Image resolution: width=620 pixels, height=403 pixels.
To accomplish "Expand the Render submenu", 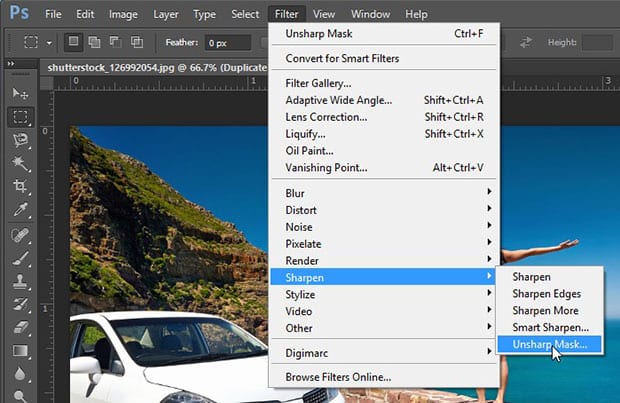I will pyautogui.click(x=384, y=261).
